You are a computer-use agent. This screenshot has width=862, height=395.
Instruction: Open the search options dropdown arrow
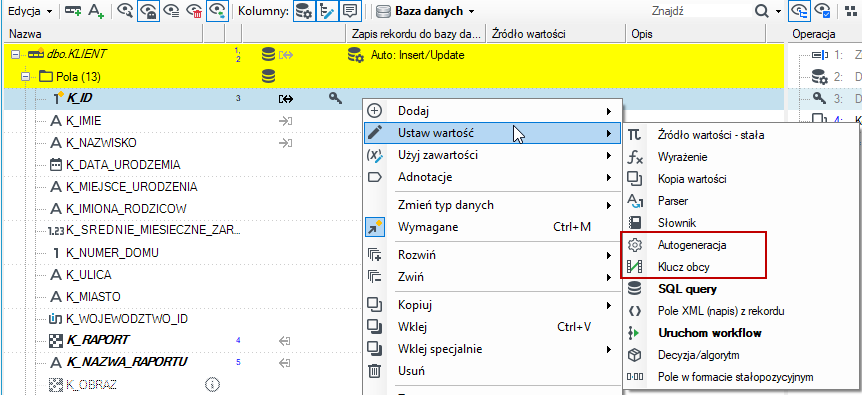tap(778, 12)
